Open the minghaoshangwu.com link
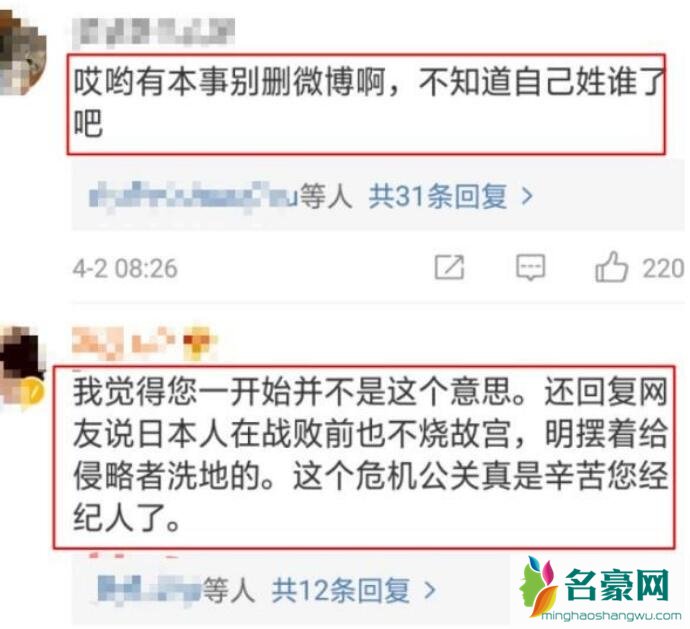 click(612, 615)
